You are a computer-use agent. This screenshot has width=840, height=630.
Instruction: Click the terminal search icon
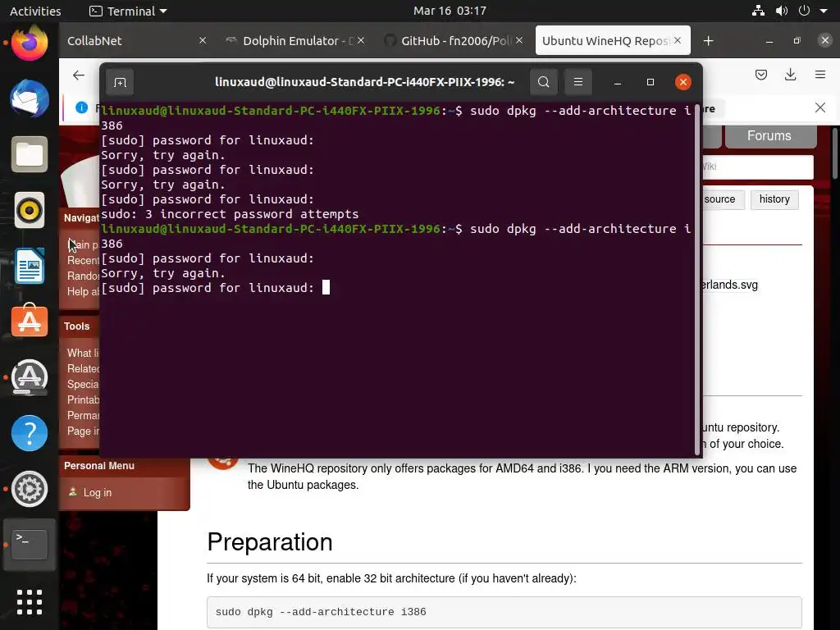pyautogui.click(x=543, y=82)
